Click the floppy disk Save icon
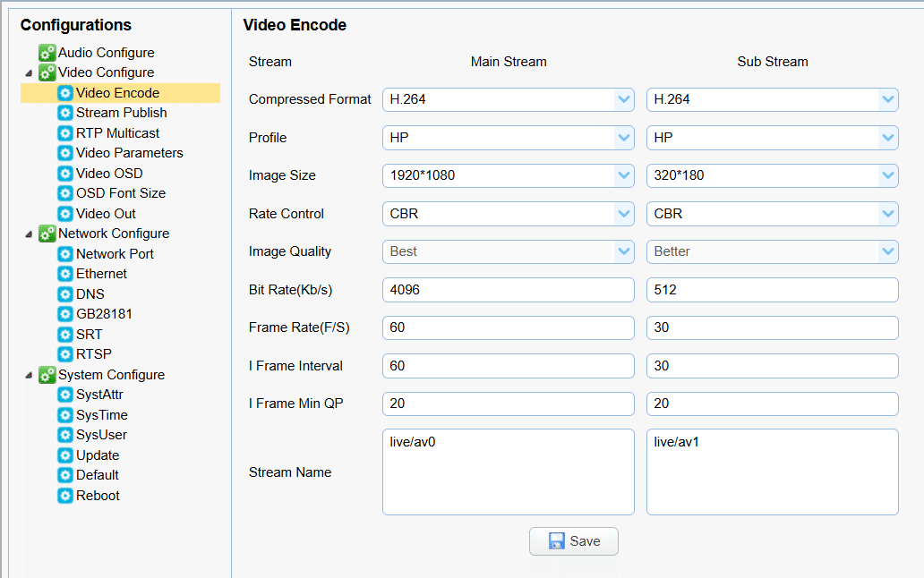Screen dimensions: 924x578 pos(557,541)
